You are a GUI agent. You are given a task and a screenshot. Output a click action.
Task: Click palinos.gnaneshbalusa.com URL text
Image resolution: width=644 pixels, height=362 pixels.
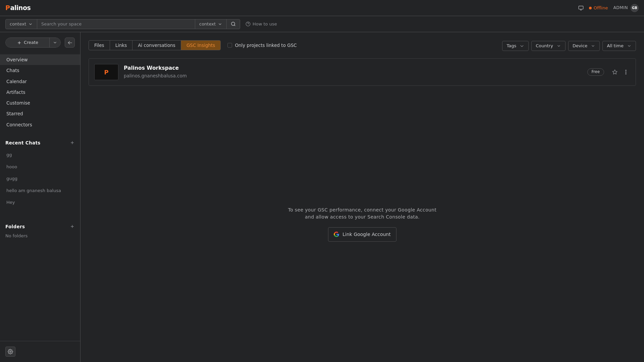pyautogui.click(x=155, y=76)
